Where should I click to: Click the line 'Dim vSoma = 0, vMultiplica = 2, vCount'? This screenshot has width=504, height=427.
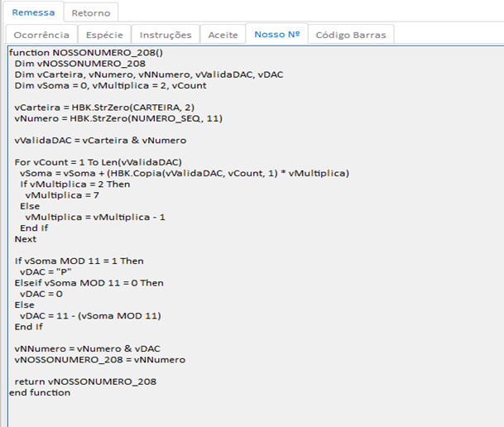pyautogui.click(x=110, y=85)
